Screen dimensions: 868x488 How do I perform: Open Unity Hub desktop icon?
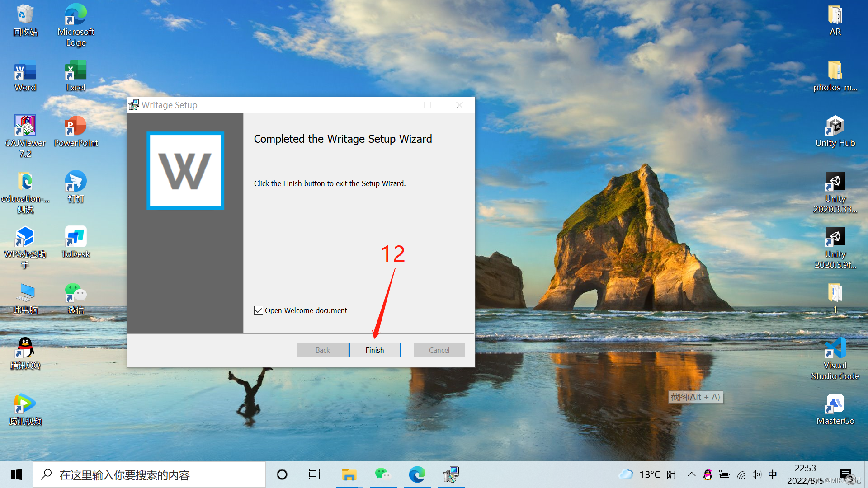(835, 131)
